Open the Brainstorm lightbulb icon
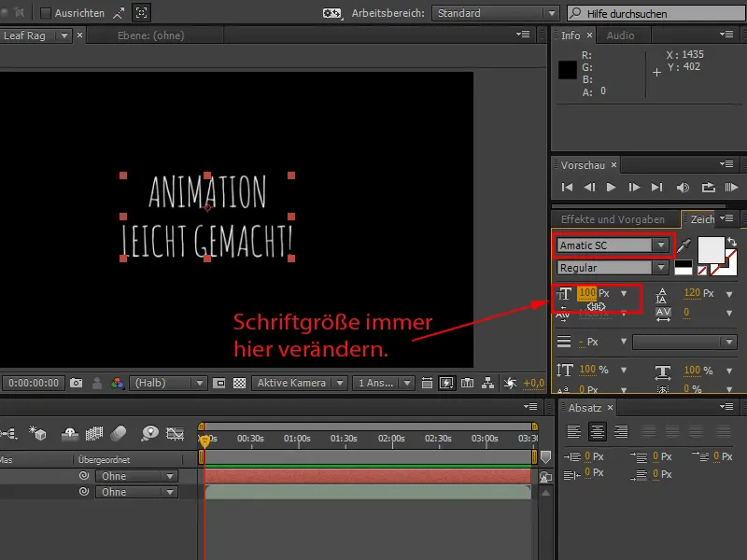Viewport: 747px width, 560px height. click(150, 433)
